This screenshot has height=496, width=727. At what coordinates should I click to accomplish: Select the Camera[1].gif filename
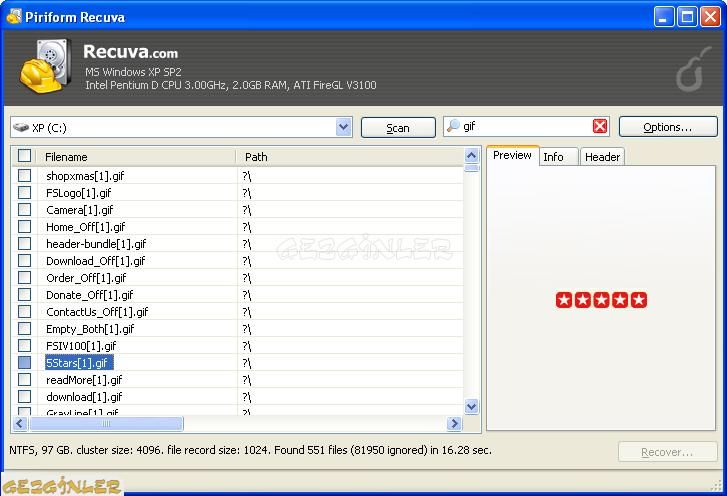80,210
